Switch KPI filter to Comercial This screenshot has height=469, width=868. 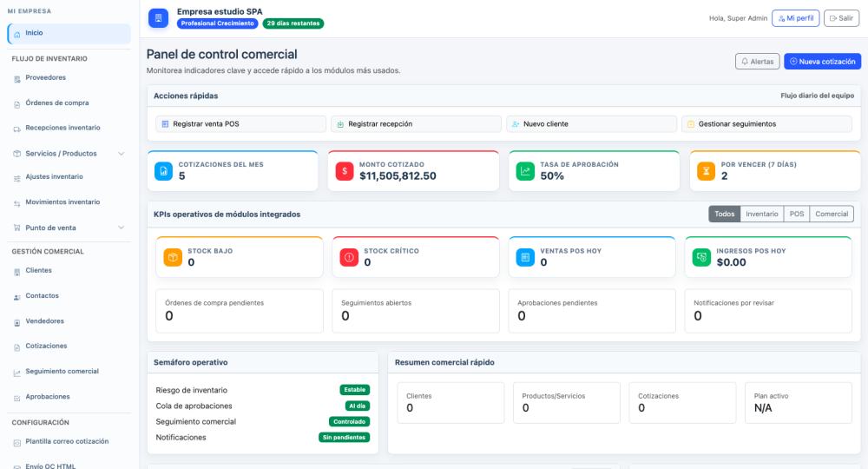(832, 214)
